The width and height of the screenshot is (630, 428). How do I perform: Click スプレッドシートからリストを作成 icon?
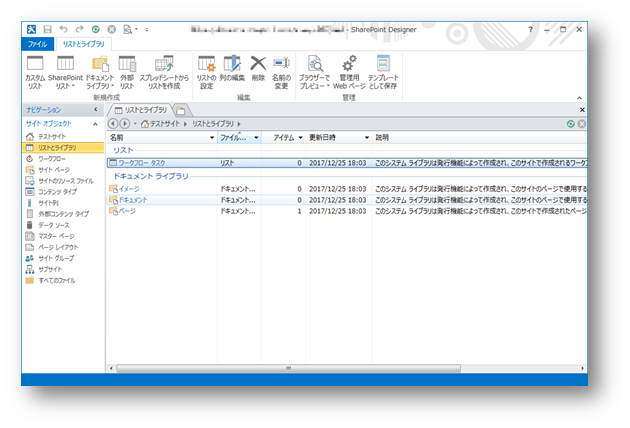tap(163, 70)
